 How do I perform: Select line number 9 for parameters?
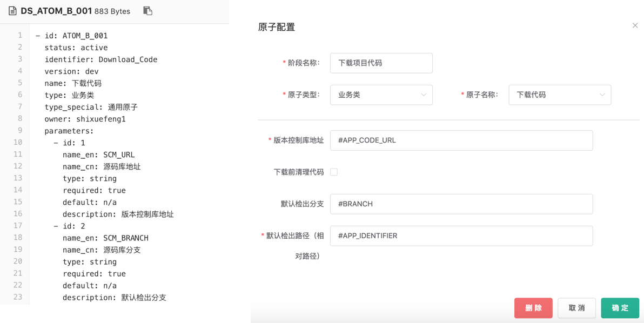click(20, 130)
